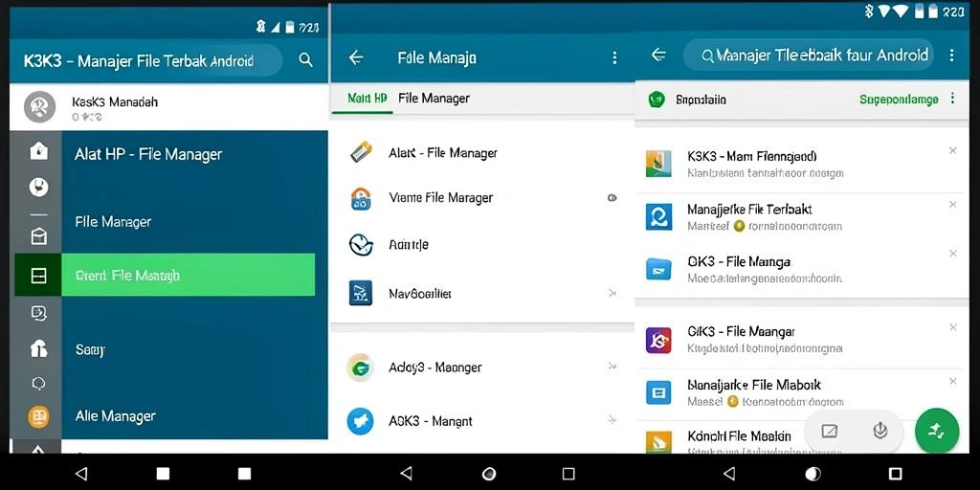Click the purple GIK3 app icon
Image resolution: width=980 pixels, height=490 pixels.
pos(658,341)
